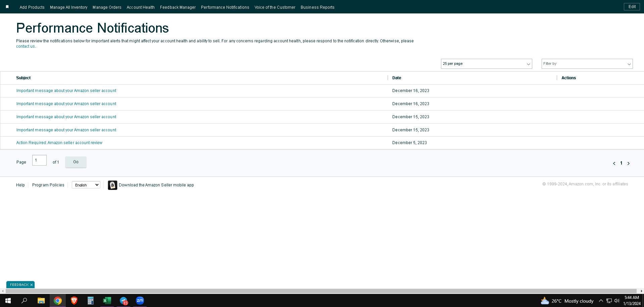Open Excel from taskbar
The image size is (644, 307).
pos(107,301)
